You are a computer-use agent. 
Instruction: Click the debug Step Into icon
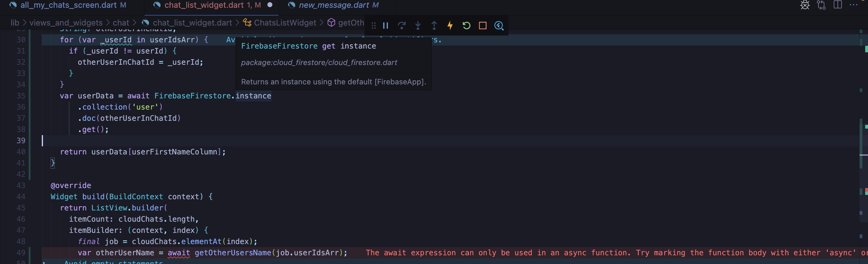pyautogui.click(x=418, y=26)
